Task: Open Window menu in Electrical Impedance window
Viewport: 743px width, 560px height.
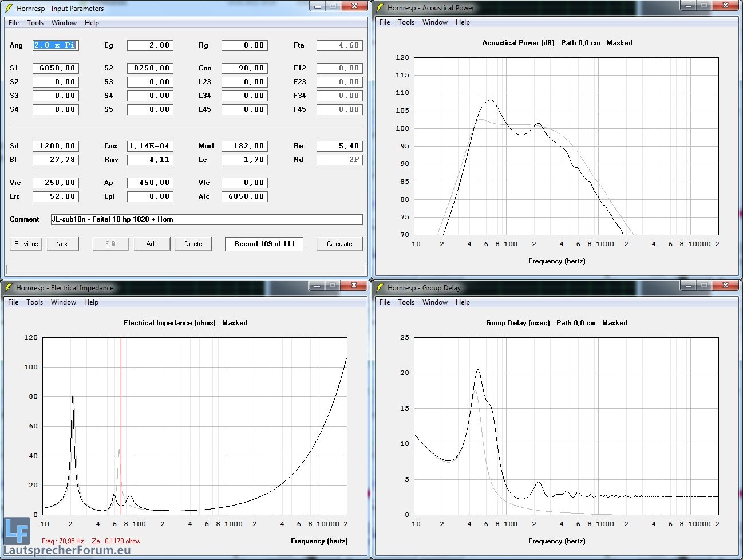Action: (x=64, y=302)
